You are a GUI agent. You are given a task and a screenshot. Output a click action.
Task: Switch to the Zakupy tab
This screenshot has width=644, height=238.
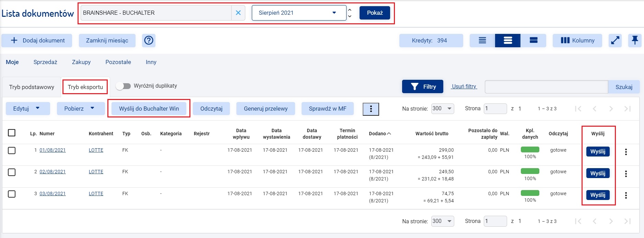coord(81,62)
